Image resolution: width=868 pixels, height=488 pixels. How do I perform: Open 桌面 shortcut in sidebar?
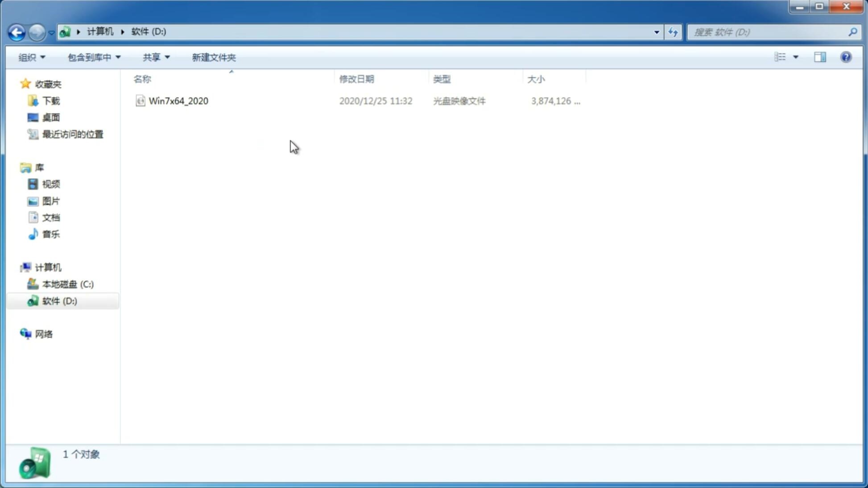[x=51, y=117]
